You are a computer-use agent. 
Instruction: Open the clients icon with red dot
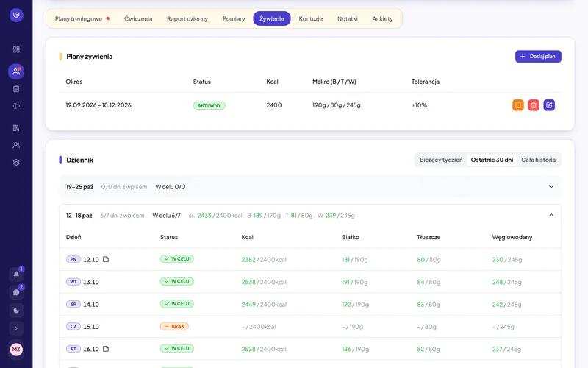pos(16,71)
